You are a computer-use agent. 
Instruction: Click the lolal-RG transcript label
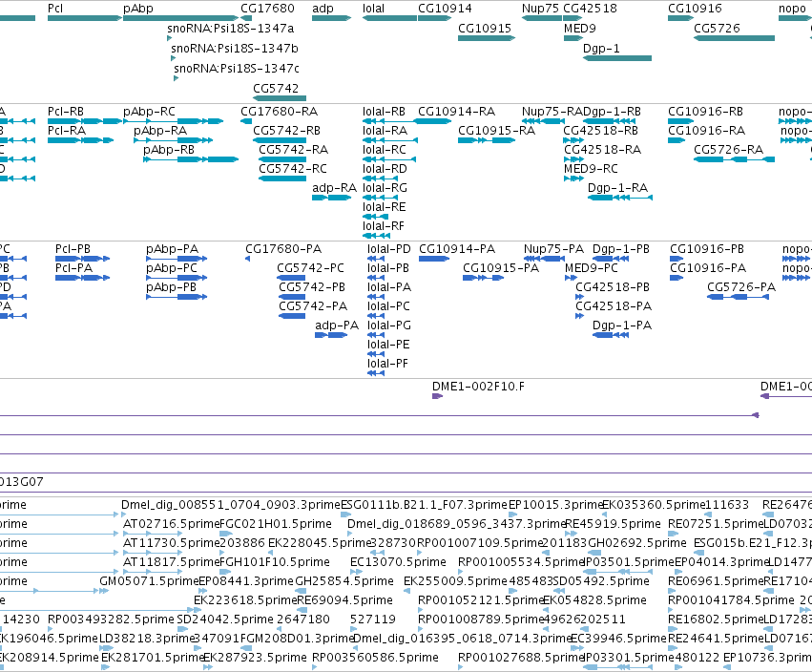385,187
